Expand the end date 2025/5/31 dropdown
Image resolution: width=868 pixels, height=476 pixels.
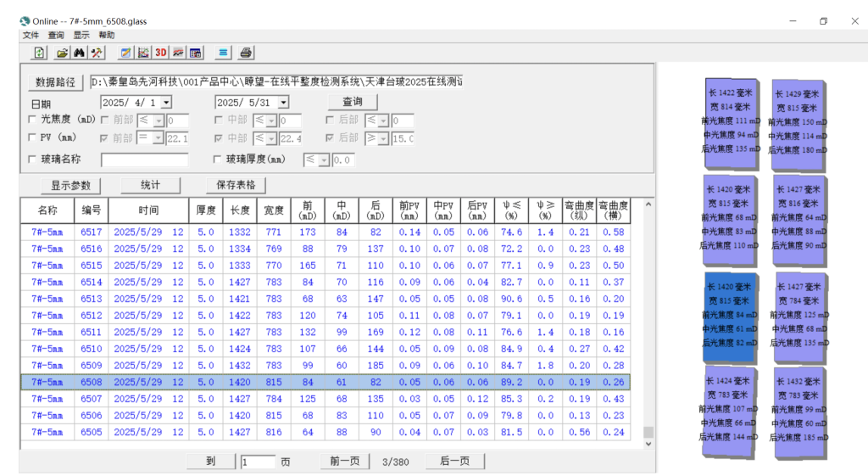283,103
